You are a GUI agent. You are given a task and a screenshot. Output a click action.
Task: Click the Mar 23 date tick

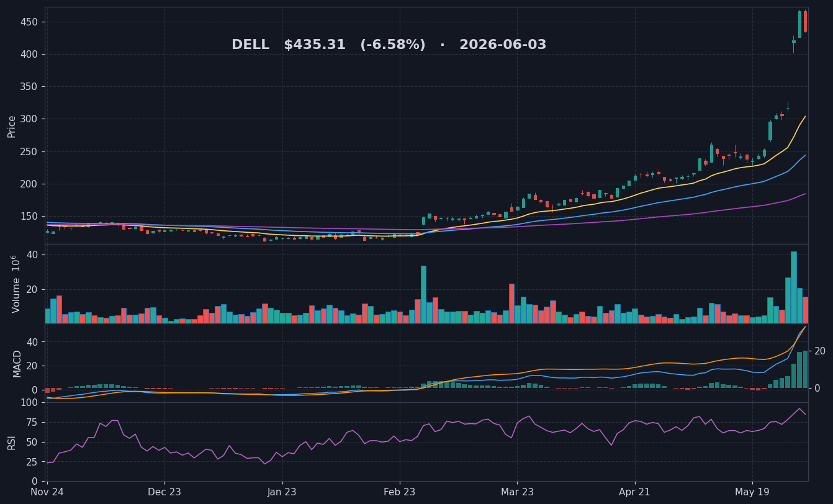point(517,493)
